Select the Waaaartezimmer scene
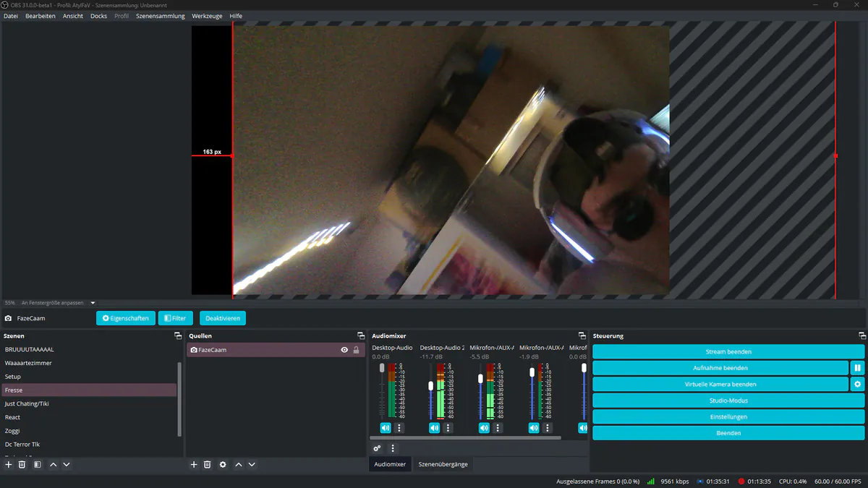Image resolution: width=868 pixels, height=488 pixels. point(89,363)
